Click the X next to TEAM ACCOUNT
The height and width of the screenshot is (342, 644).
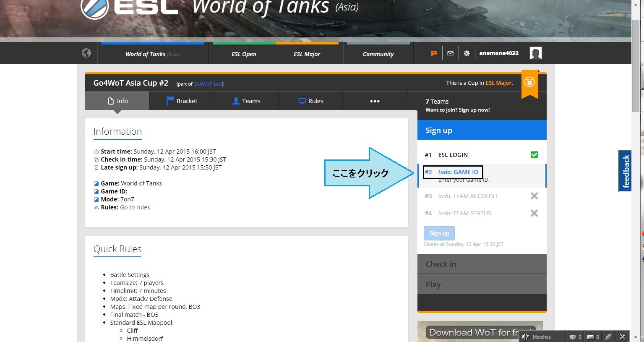[x=534, y=196]
